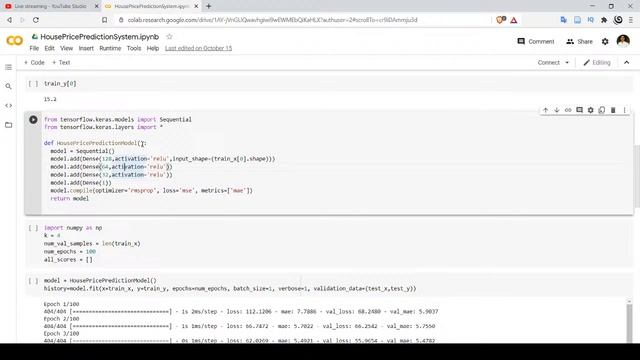Viewport: 640px width, 360px height.
Task: Open the find and replace search panel
Action: click(8, 86)
